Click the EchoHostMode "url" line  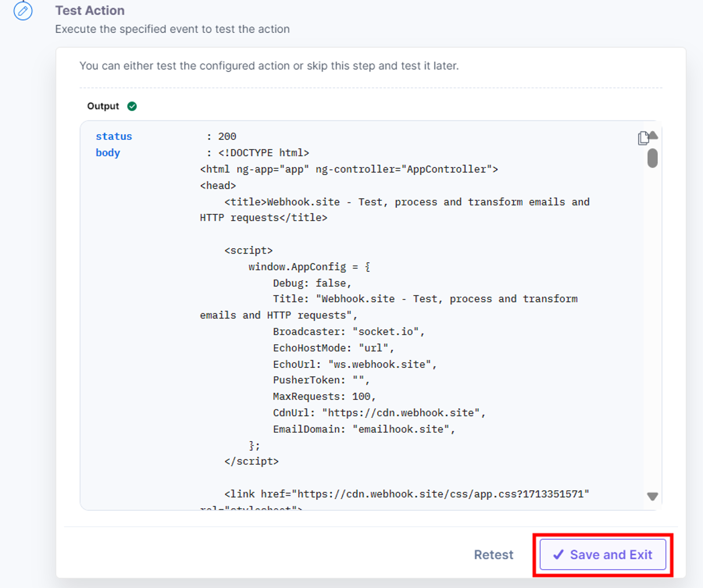click(333, 348)
